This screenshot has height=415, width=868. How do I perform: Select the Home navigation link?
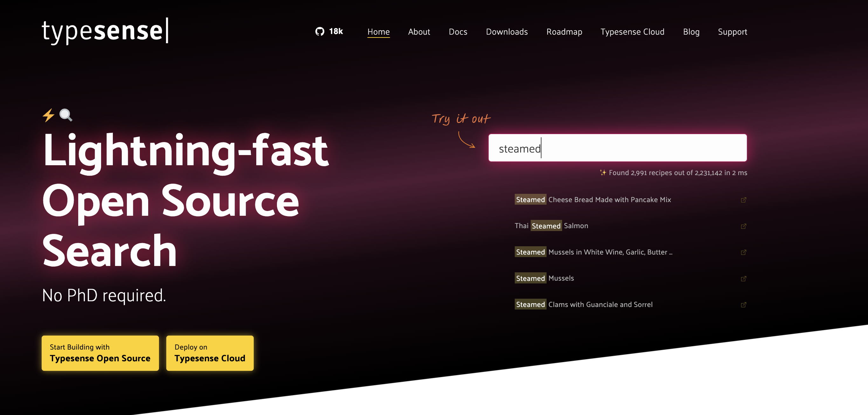(378, 32)
